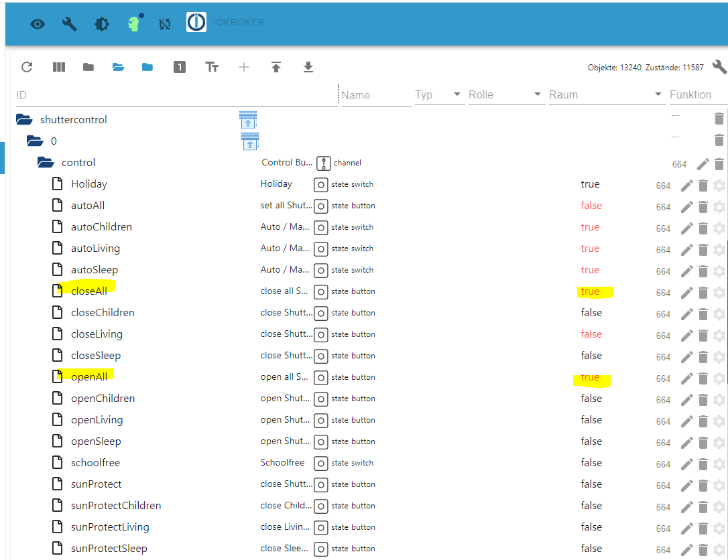Collapse the 0 instance folder
Viewport: 728px width, 560px height.
(x=35, y=141)
